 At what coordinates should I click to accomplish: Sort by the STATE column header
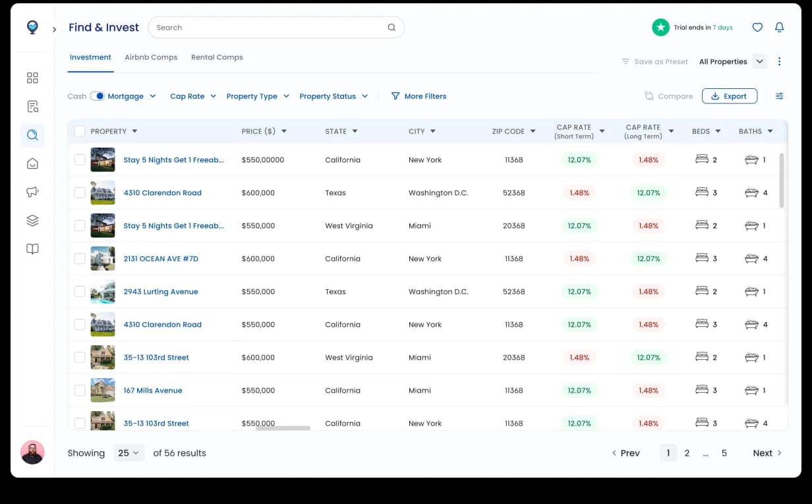341,131
